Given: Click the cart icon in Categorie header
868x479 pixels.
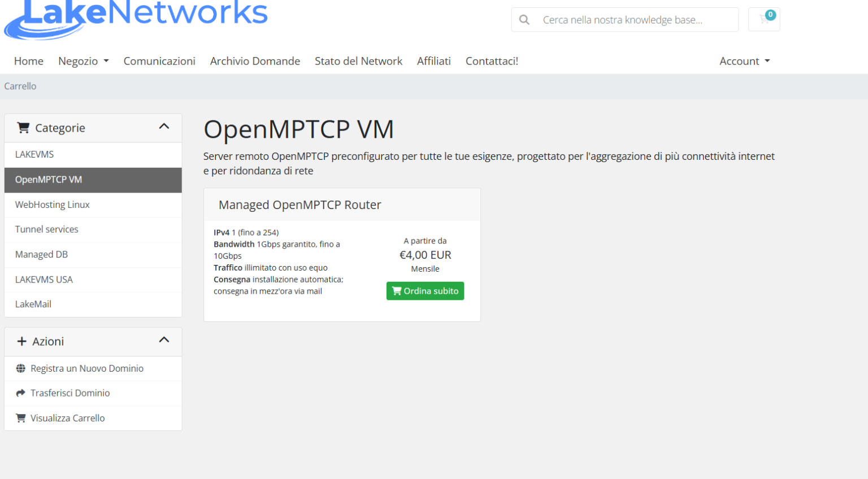Looking at the screenshot, I should pyautogui.click(x=23, y=128).
